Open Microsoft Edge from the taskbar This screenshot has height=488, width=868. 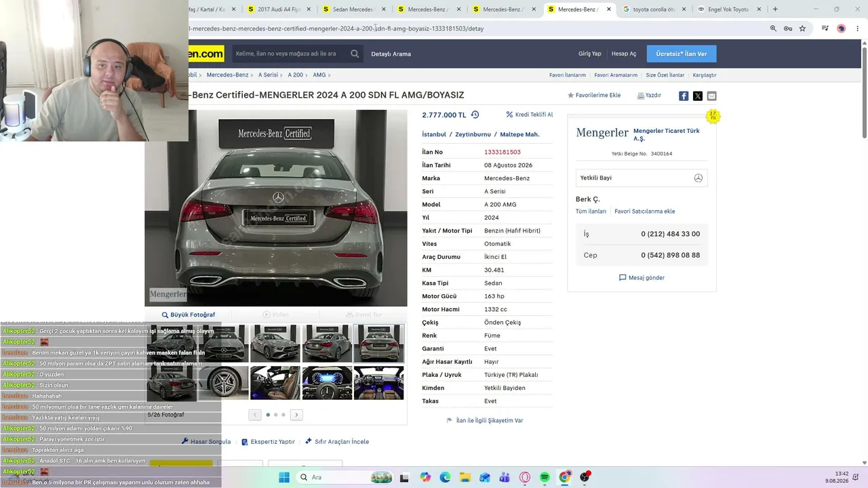[445, 477]
